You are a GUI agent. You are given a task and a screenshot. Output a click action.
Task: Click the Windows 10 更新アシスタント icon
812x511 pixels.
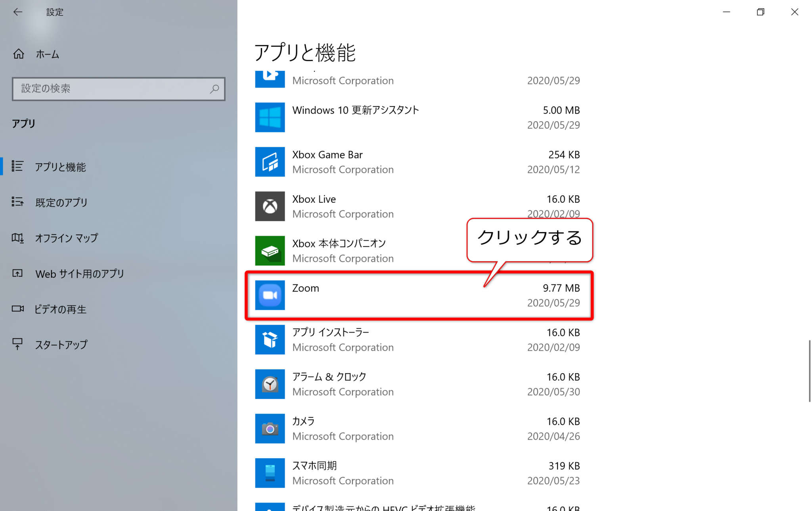point(270,117)
